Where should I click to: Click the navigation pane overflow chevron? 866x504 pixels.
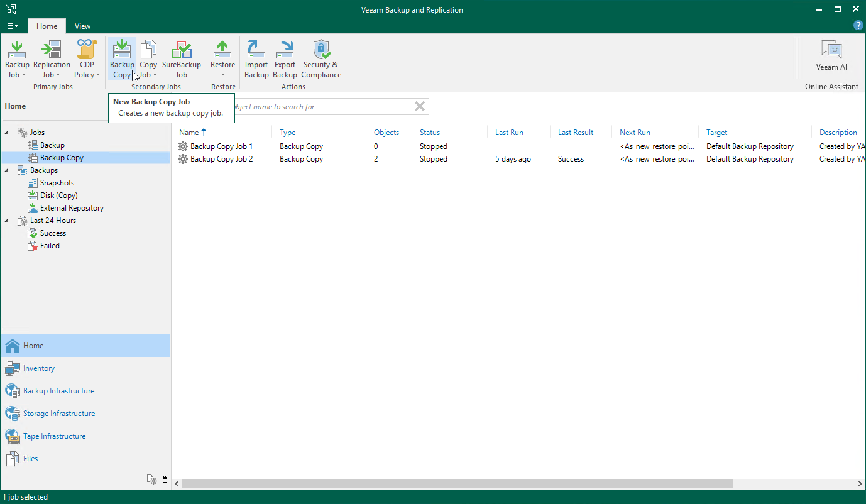pos(165,479)
